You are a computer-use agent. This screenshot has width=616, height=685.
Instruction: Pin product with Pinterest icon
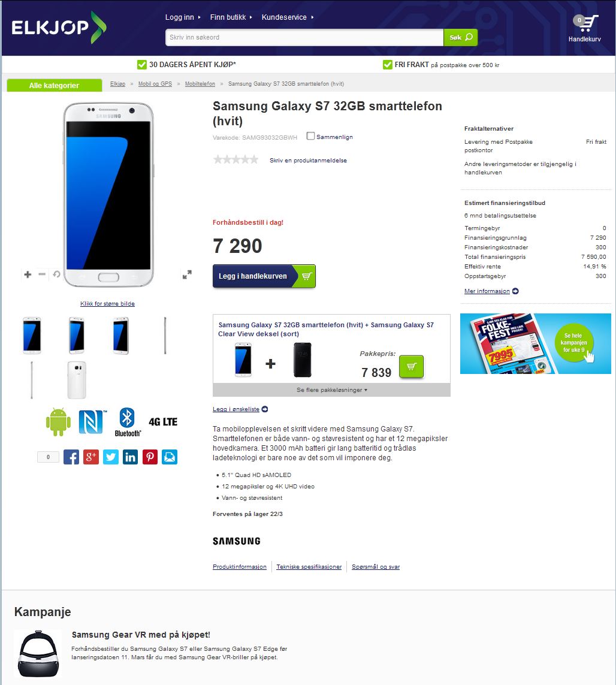(150, 457)
